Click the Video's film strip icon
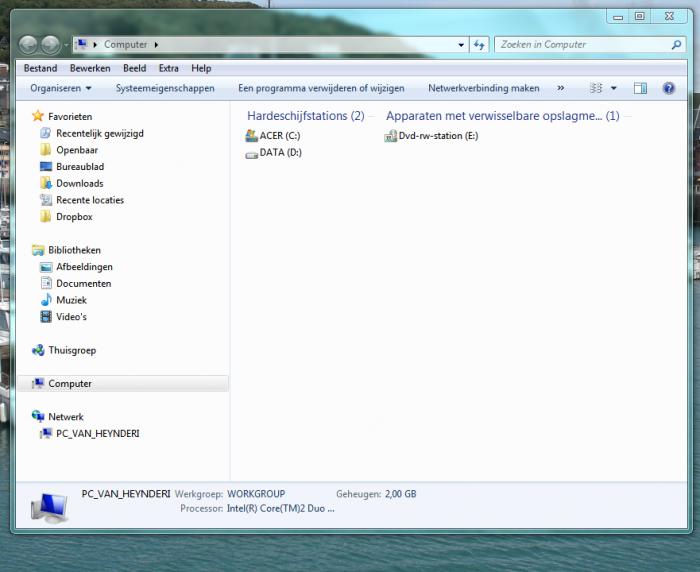This screenshot has width=700, height=572. click(x=46, y=317)
